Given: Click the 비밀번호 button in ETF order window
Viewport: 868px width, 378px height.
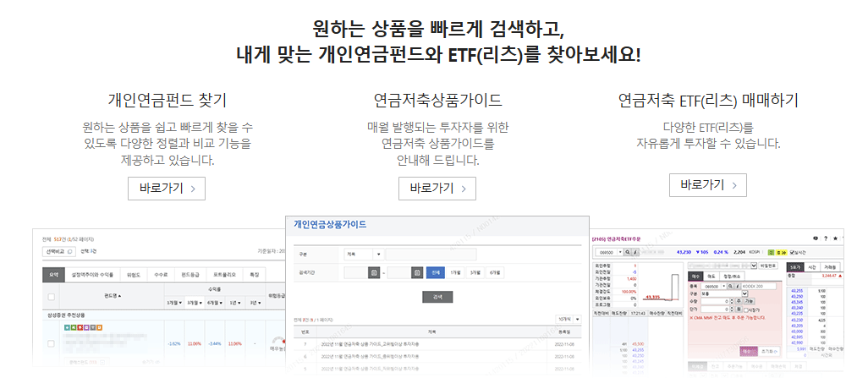Looking at the screenshot, I should click(768, 266).
